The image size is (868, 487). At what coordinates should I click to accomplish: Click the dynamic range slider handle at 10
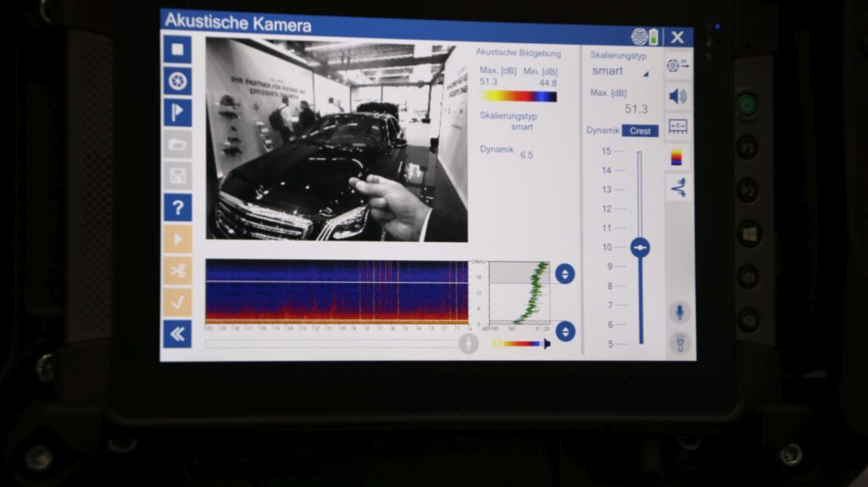(x=640, y=247)
